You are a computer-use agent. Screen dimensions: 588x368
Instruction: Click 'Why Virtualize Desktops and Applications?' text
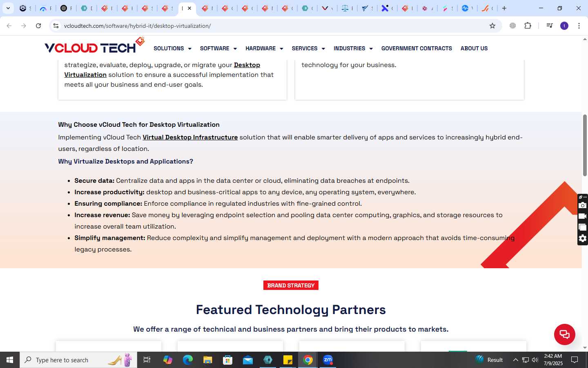click(x=125, y=162)
